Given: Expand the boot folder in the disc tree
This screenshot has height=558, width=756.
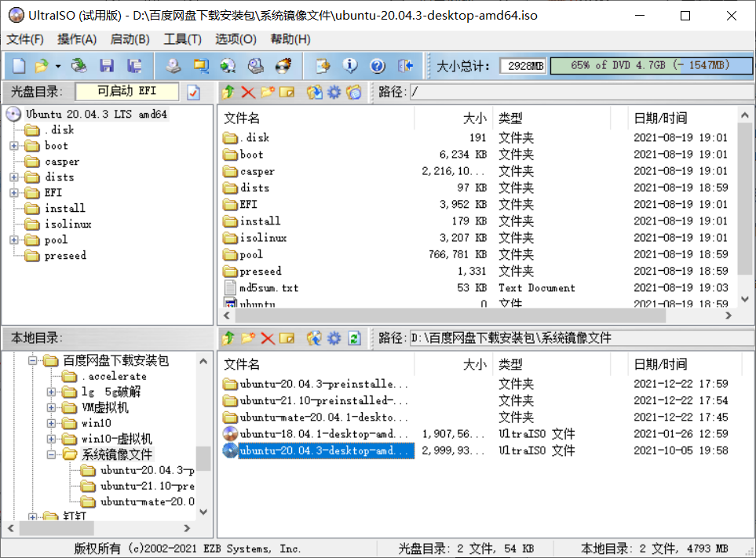Looking at the screenshot, I should click(14, 145).
